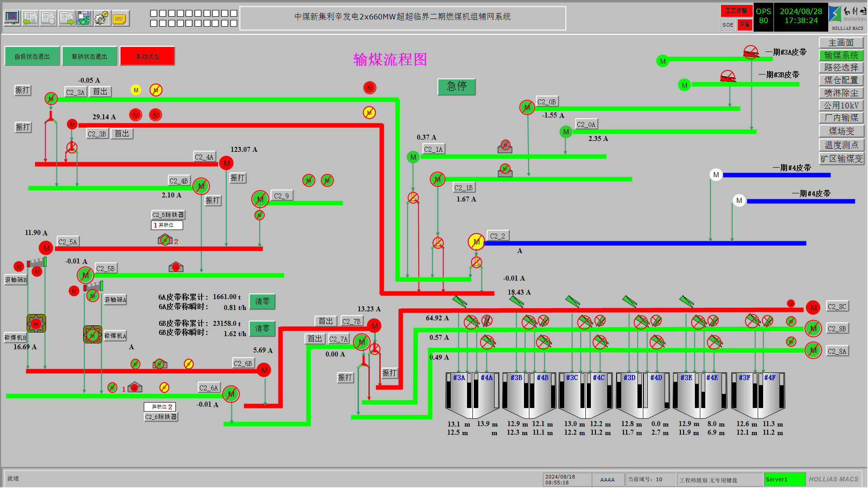Open the gear settings toolbar icon
The width and height of the screenshot is (868, 488).
(102, 18)
